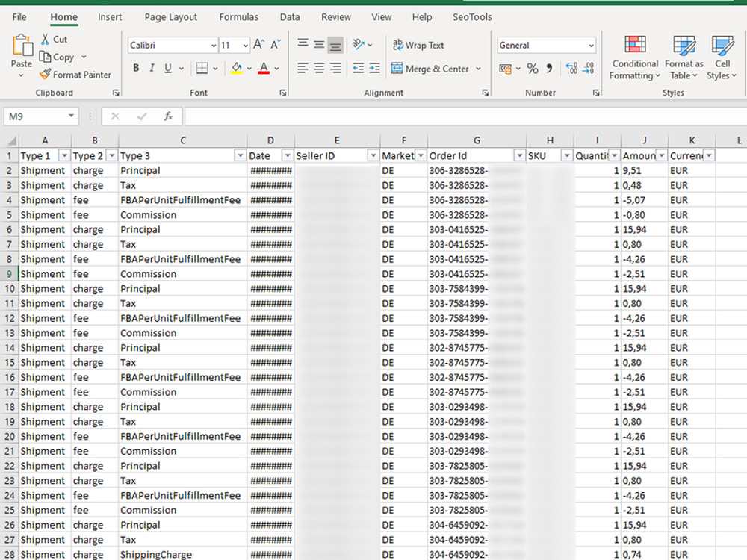Apply cell borders icon
The height and width of the screenshot is (560, 747).
(x=202, y=69)
